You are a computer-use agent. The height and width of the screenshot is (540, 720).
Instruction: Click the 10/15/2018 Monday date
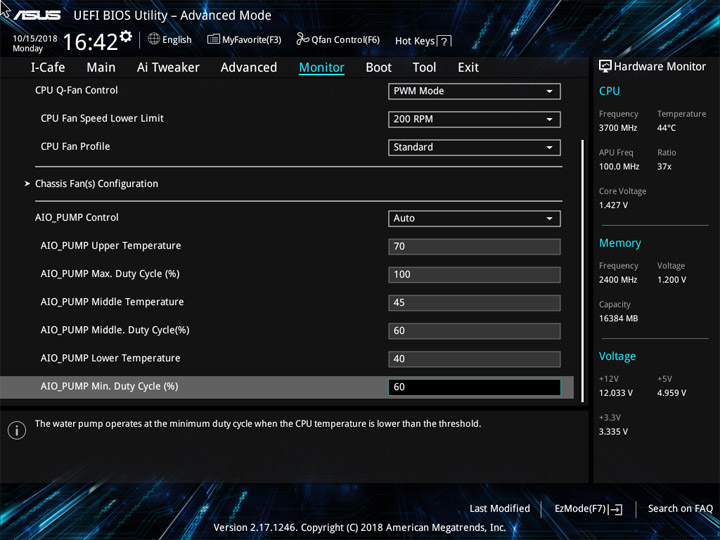[x=35, y=43]
